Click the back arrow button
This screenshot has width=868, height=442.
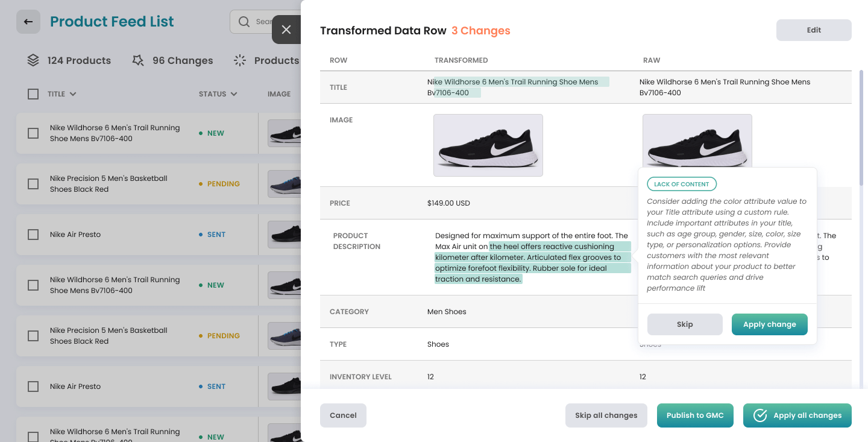28,22
